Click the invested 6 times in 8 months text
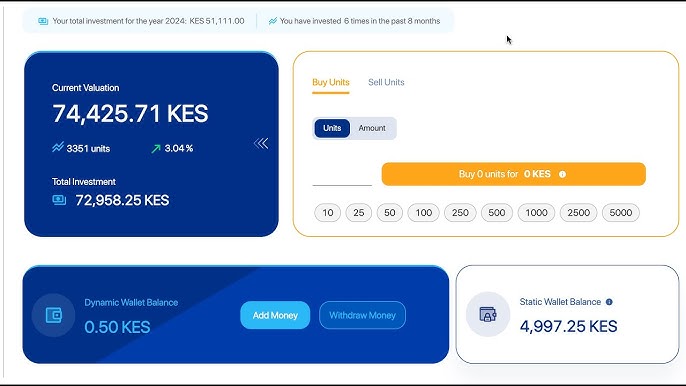Viewport: 686px width, 386px height. click(x=360, y=21)
